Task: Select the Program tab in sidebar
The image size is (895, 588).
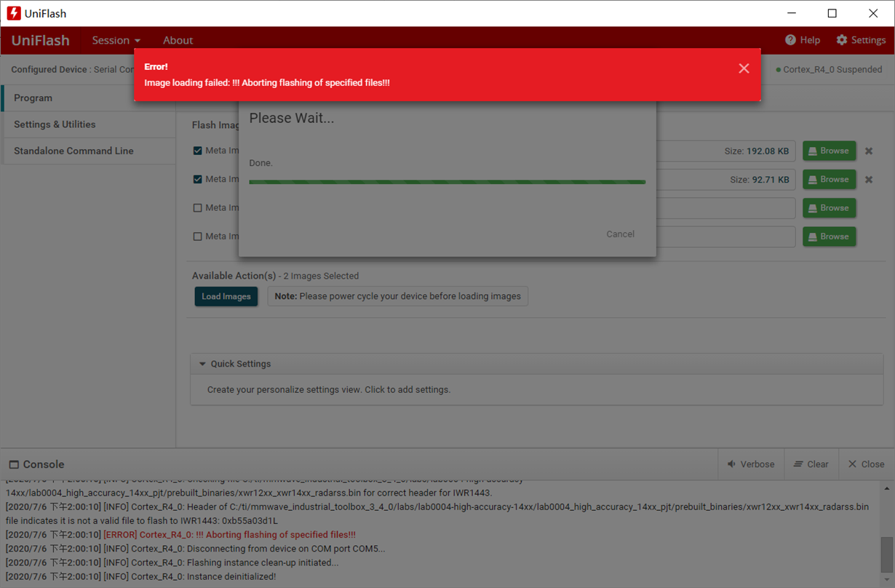Action: [x=88, y=98]
